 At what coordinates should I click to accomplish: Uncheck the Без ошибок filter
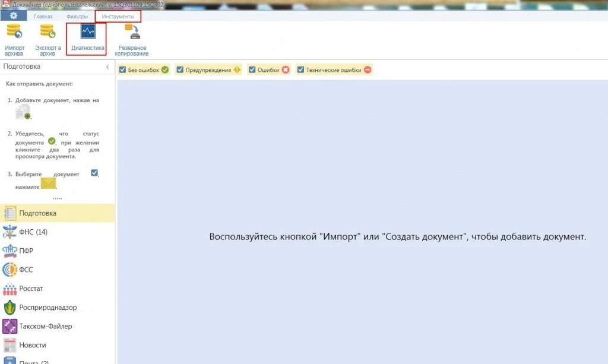(122, 70)
